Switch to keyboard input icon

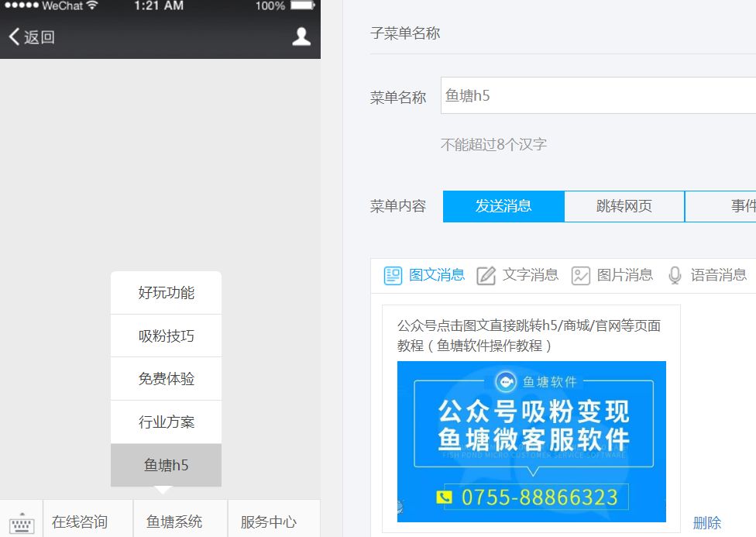point(22,523)
